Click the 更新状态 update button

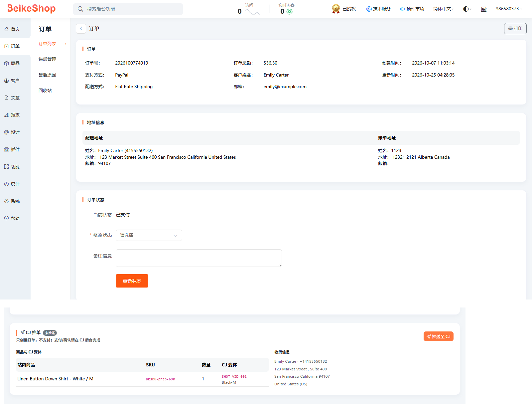(132, 281)
